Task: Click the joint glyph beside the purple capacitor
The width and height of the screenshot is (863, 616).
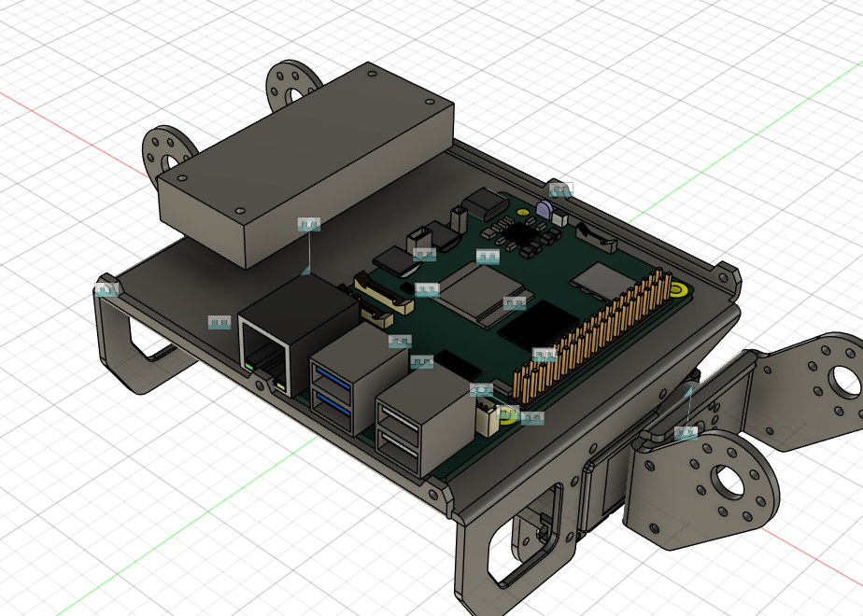Action: click(560, 190)
